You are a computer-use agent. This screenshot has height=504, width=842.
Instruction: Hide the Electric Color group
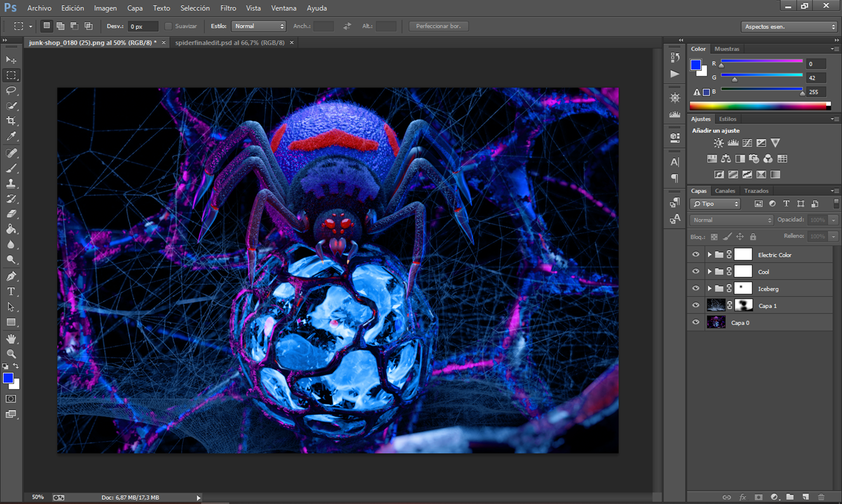pyautogui.click(x=696, y=255)
